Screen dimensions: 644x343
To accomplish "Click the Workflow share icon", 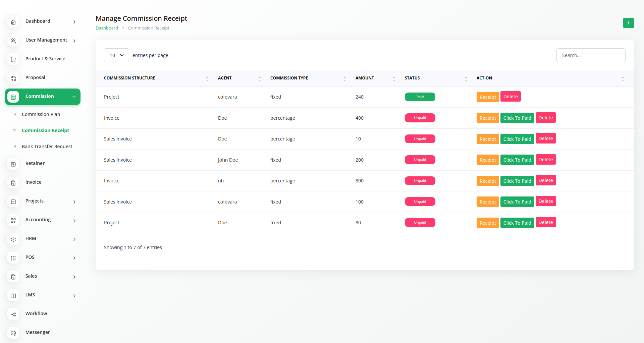I will pos(13,315).
